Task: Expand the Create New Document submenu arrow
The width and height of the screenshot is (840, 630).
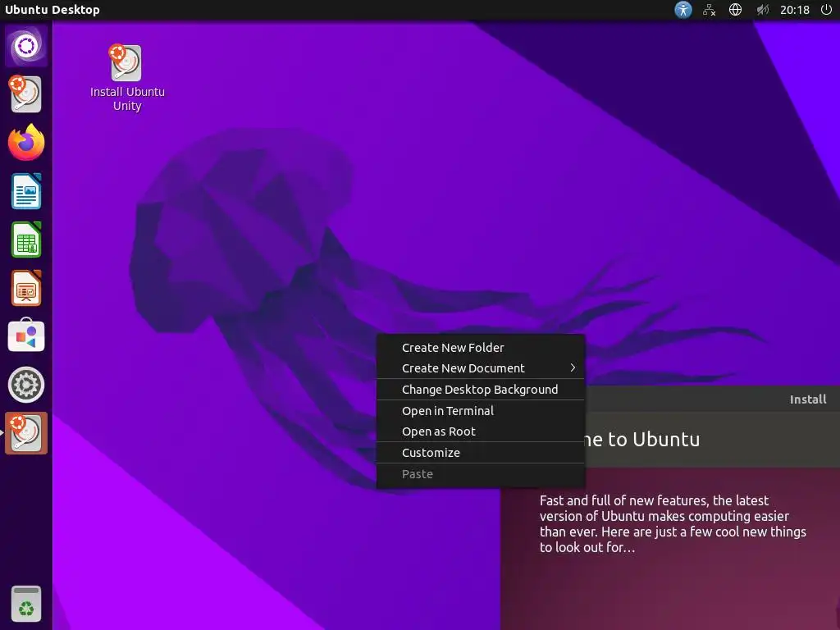Action: point(573,367)
